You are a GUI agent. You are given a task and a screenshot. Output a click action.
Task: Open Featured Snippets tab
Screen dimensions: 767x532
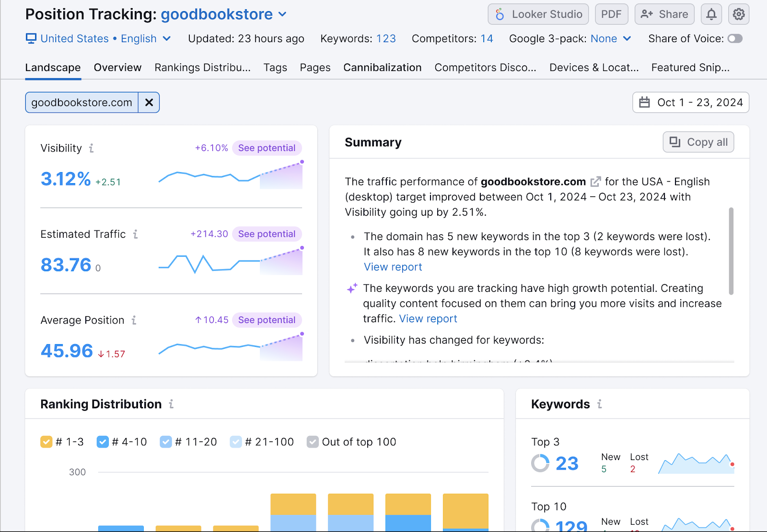click(690, 68)
